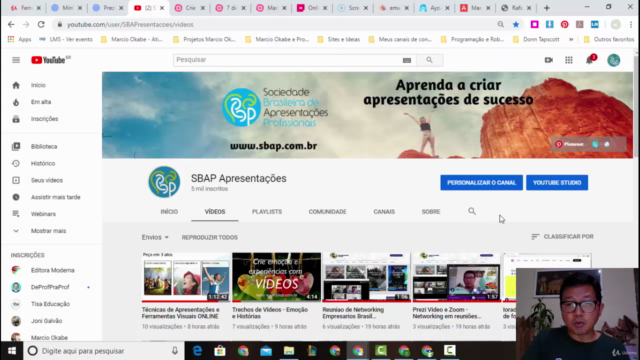Click the 1:57 duration video thumbnail
The height and width of the screenshot is (360, 640).
point(456,277)
